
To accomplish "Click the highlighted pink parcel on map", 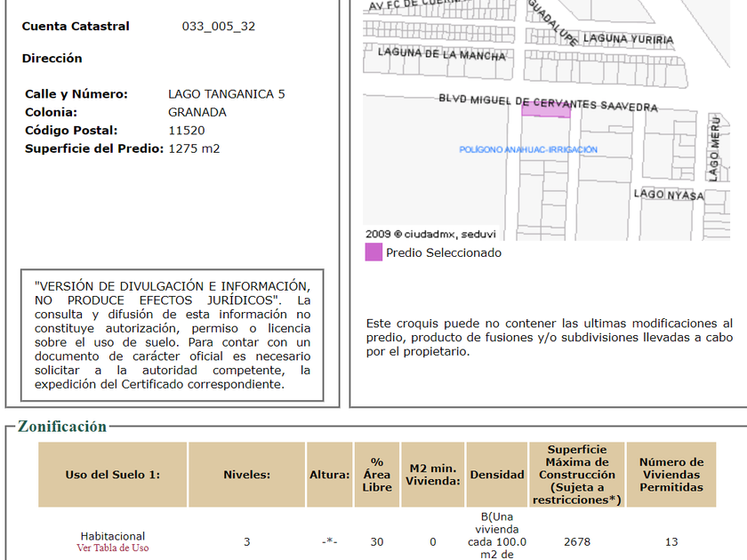I will 546,110.
